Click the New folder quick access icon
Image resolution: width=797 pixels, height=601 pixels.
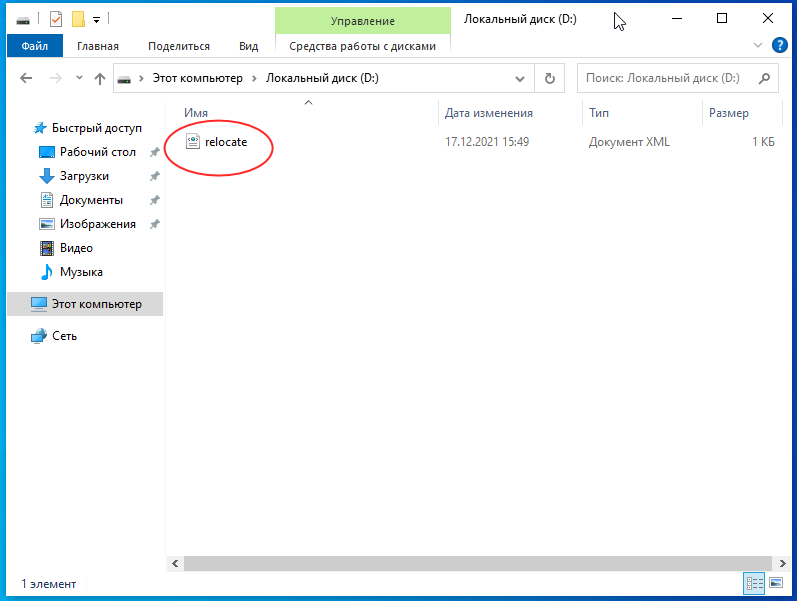[x=78, y=20]
